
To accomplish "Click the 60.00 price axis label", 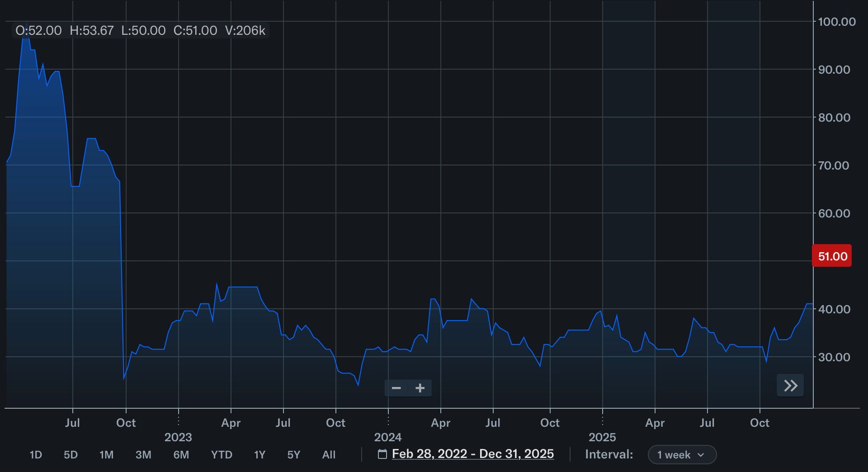I will coord(835,213).
